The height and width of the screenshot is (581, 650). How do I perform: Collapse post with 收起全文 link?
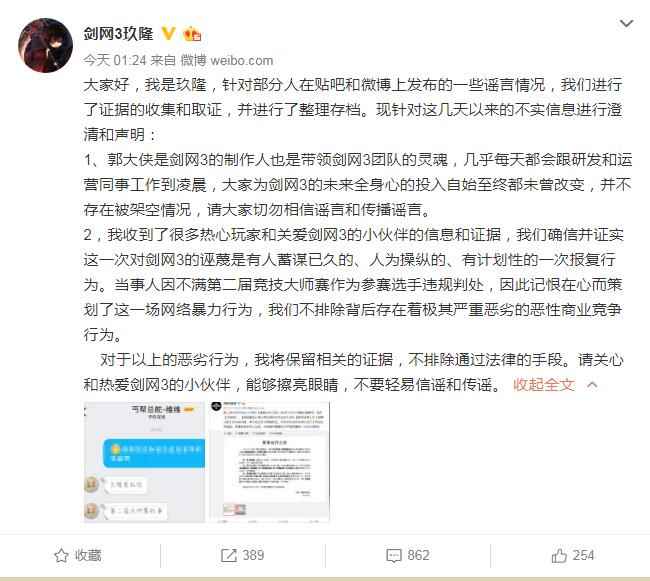(x=543, y=385)
